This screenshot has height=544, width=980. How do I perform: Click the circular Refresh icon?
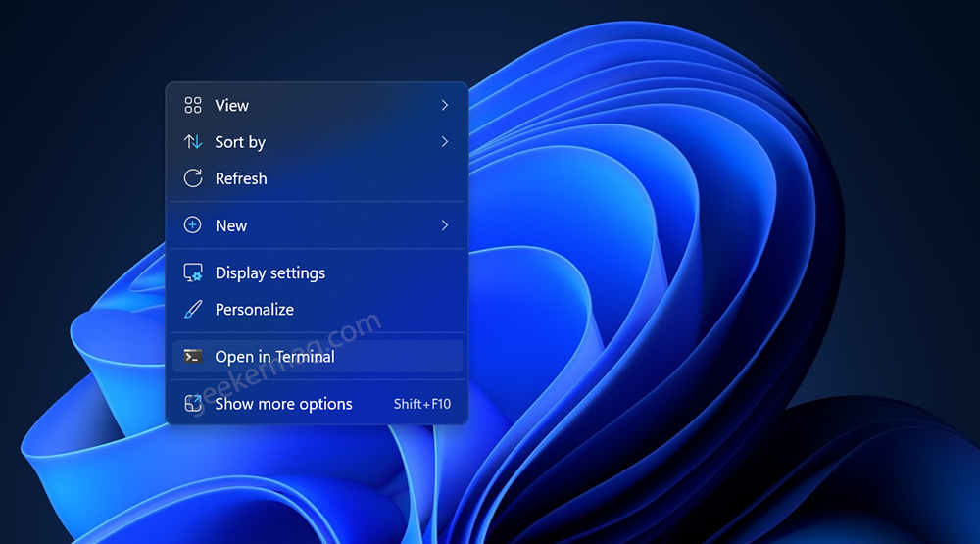[193, 178]
